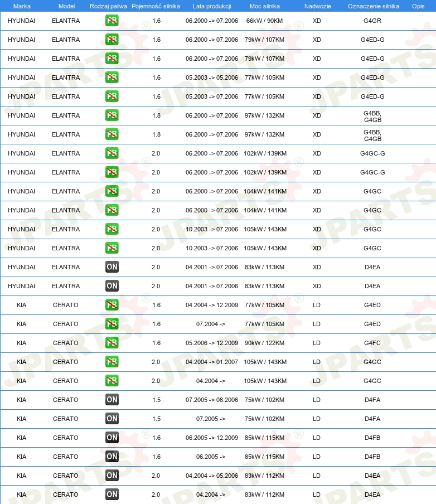Select D4FA engine code in 07.2005 -> 08.2006 row
Screen dimensions: 436x504
(x=372, y=400)
